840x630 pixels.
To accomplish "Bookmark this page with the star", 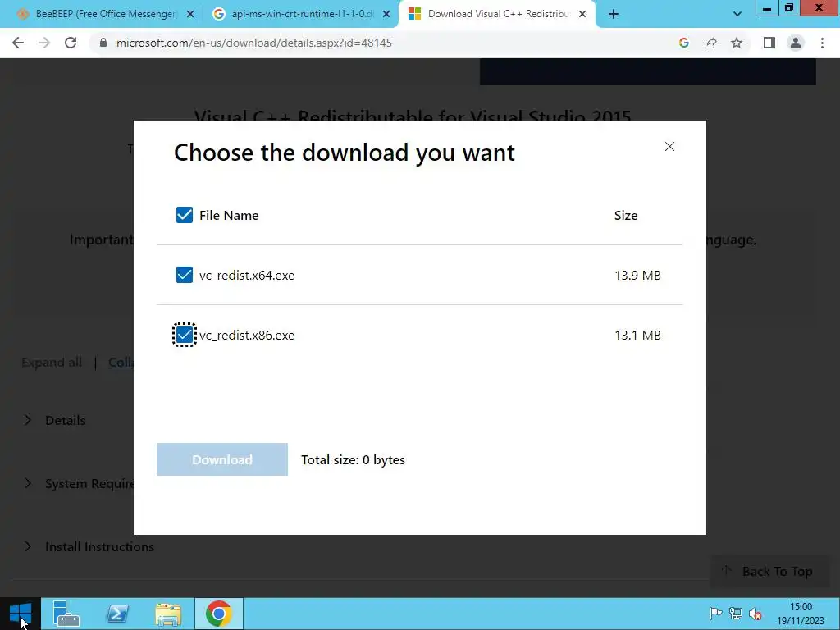I will coord(737,43).
